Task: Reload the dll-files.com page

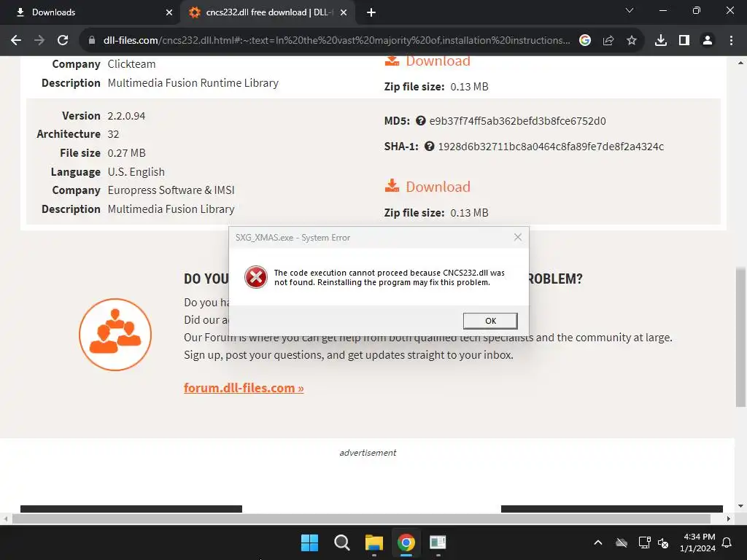Action: coord(63,41)
